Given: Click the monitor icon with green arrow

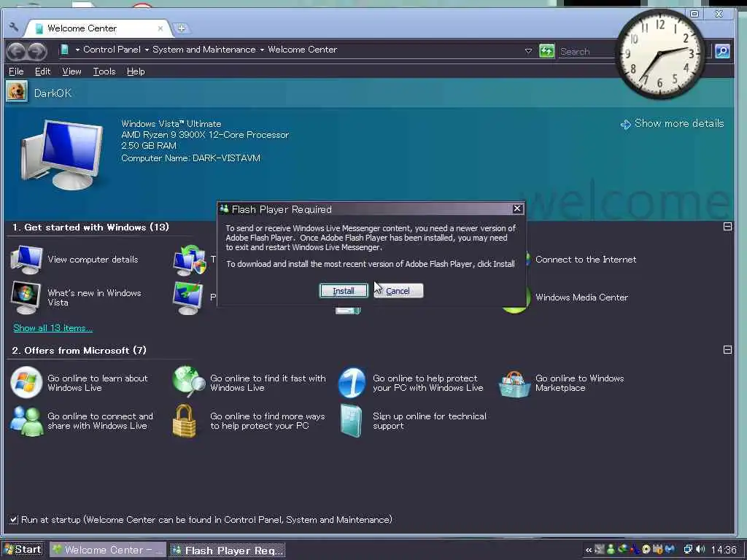Looking at the screenshot, I should [187, 298].
